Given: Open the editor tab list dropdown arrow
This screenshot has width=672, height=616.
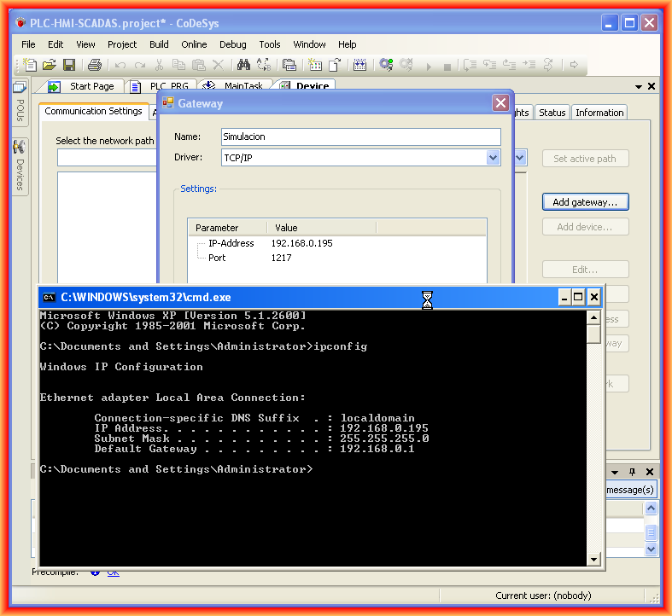Looking at the screenshot, I should (x=638, y=86).
